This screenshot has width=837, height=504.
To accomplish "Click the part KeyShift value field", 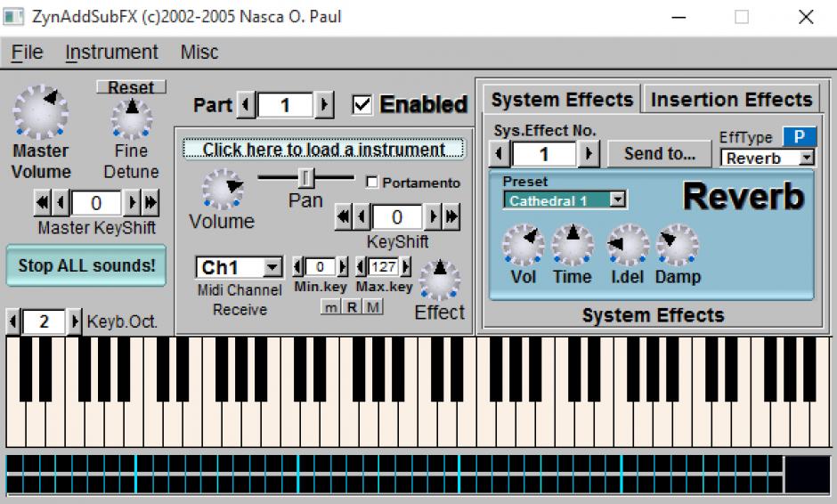I will tap(397, 217).
